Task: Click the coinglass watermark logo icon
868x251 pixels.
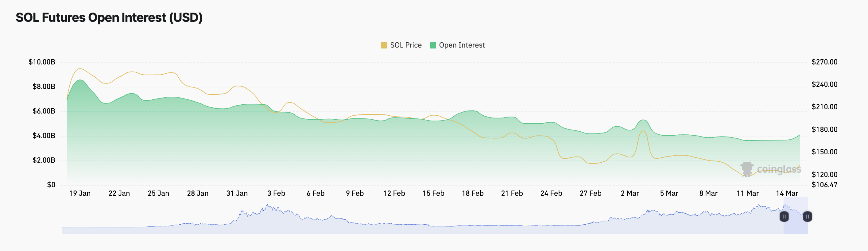Action: (x=747, y=168)
